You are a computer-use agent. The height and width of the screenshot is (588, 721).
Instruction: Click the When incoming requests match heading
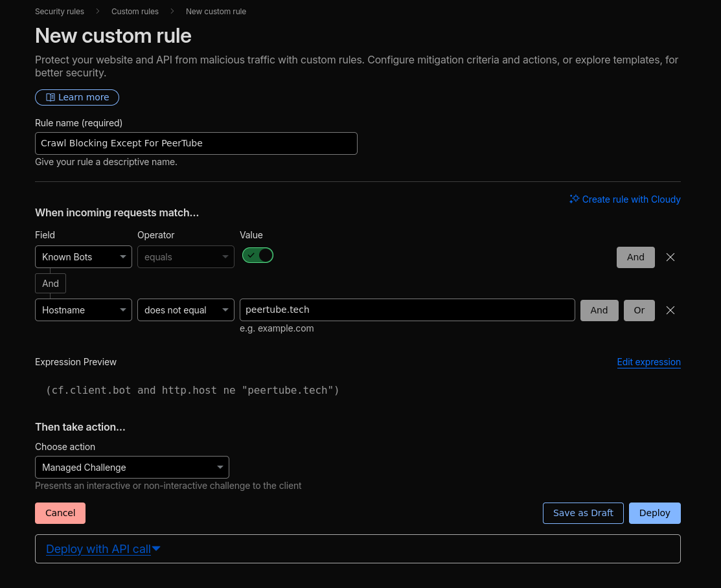click(x=117, y=213)
